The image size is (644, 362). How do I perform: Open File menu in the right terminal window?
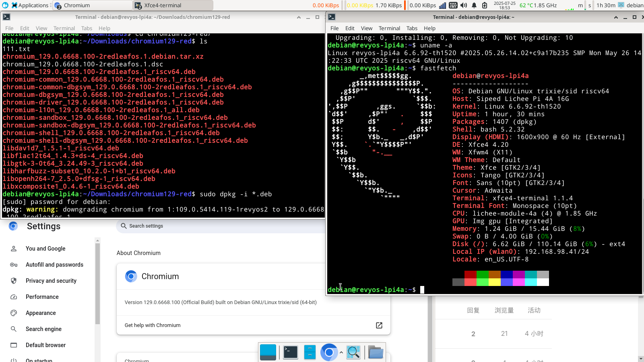334,28
